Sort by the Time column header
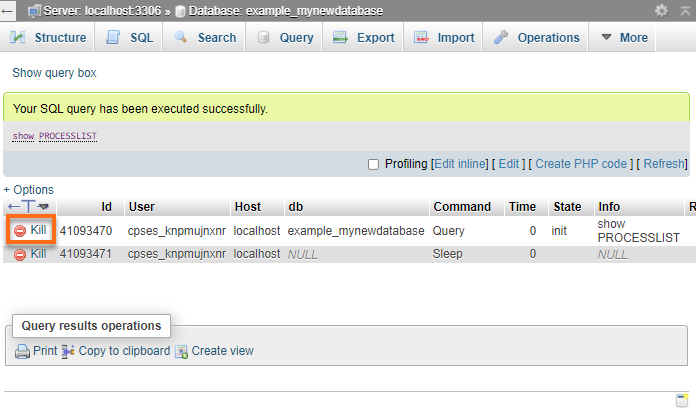Viewport: 696px width, 410px height. pyautogui.click(x=522, y=207)
